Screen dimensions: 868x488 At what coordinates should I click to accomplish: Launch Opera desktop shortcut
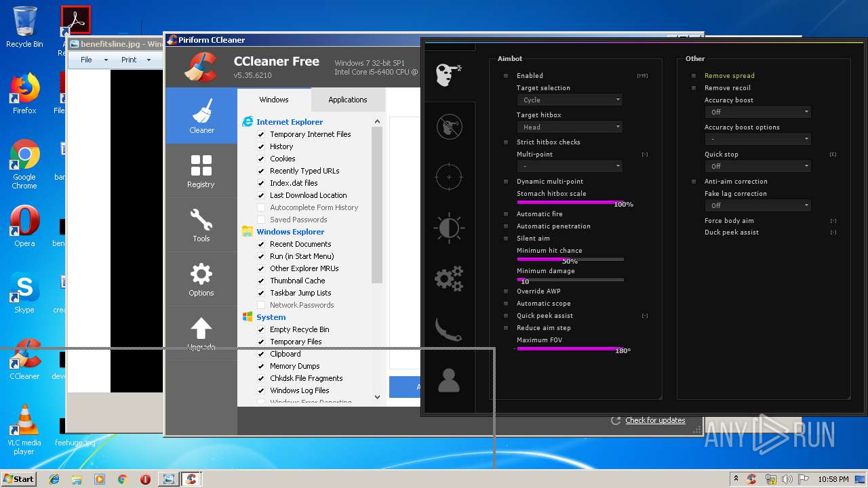click(24, 226)
